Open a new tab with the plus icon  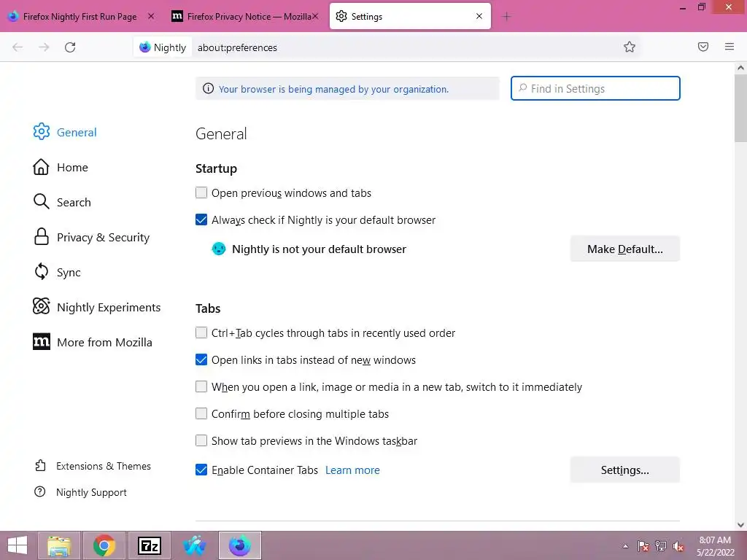506,17
